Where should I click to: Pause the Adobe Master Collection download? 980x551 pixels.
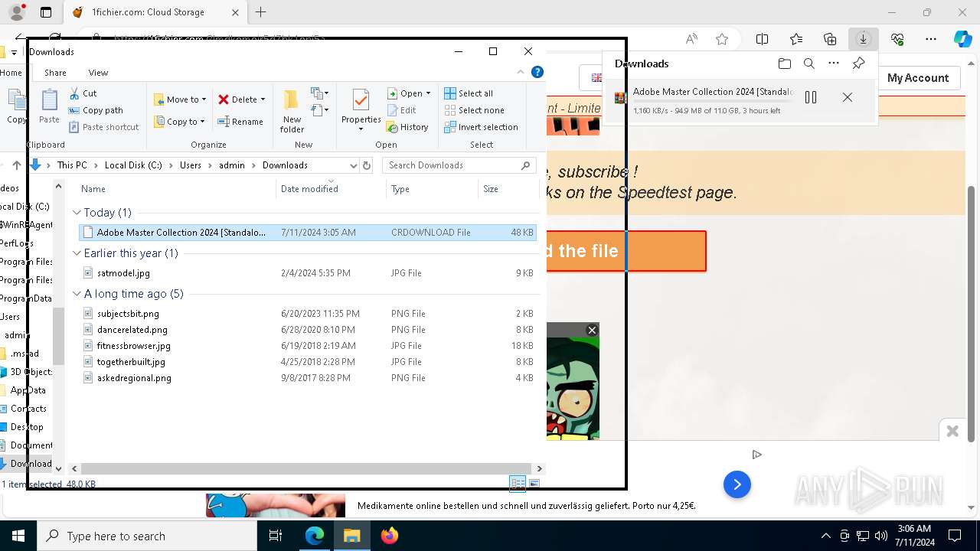[x=811, y=97]
